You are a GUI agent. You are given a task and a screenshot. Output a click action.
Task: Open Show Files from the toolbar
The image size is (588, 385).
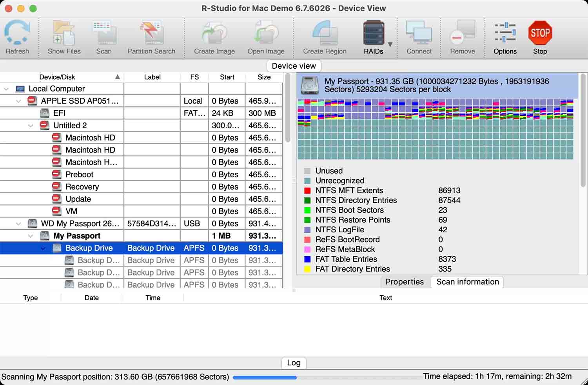(x=64, y=33)
